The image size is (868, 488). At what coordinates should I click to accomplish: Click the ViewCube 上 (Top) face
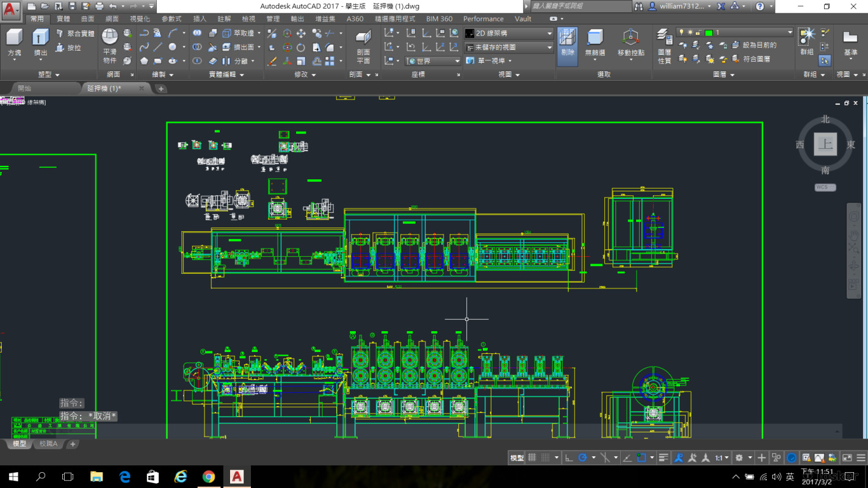point(825,145)
